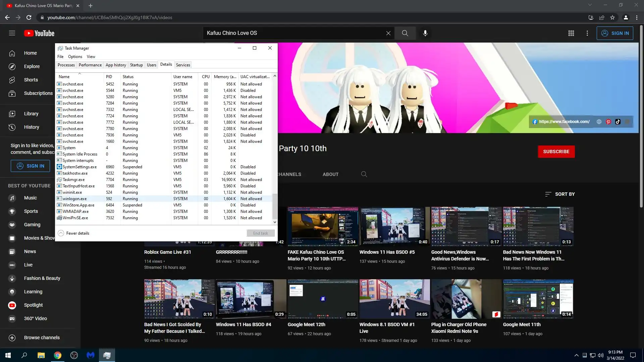
Task: Show hidden system tray icons chevron
Action: 576,355
